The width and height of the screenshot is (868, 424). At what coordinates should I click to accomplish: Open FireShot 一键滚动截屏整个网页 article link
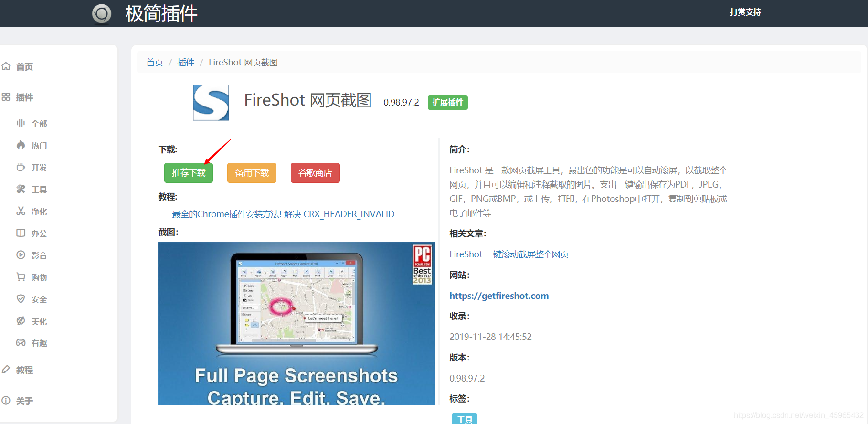pos(509,254)
